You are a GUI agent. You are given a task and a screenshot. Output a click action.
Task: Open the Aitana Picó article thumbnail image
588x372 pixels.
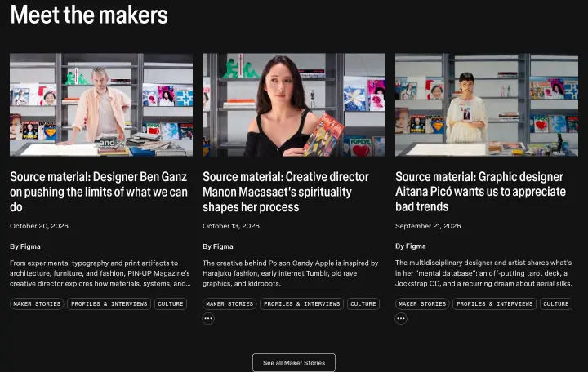coord(487,104)
